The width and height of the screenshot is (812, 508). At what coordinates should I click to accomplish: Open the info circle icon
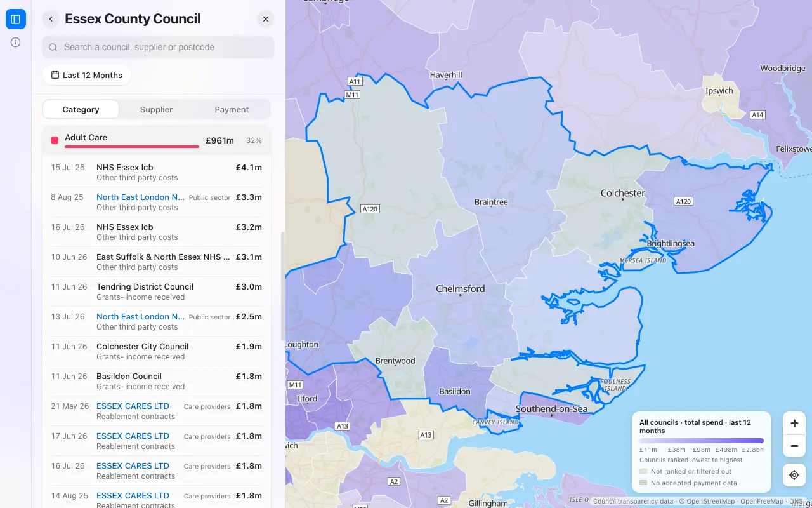click(x=16, y=43)
